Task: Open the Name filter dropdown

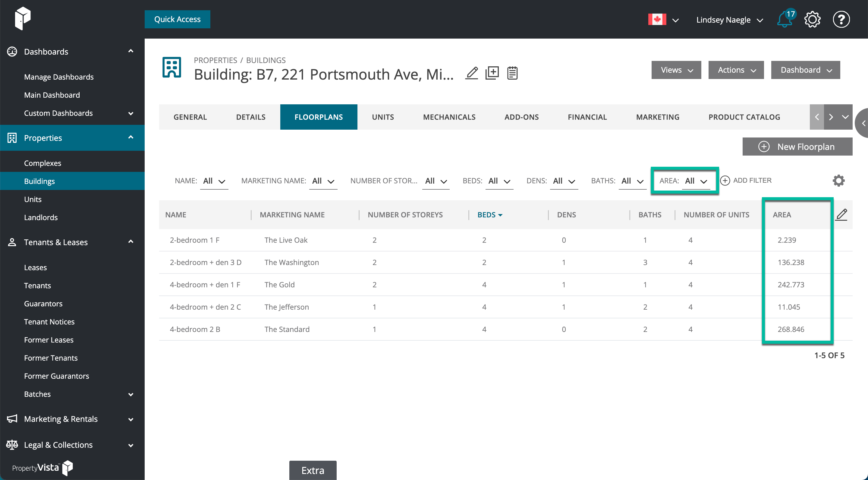Action: (x=214, y=181)
